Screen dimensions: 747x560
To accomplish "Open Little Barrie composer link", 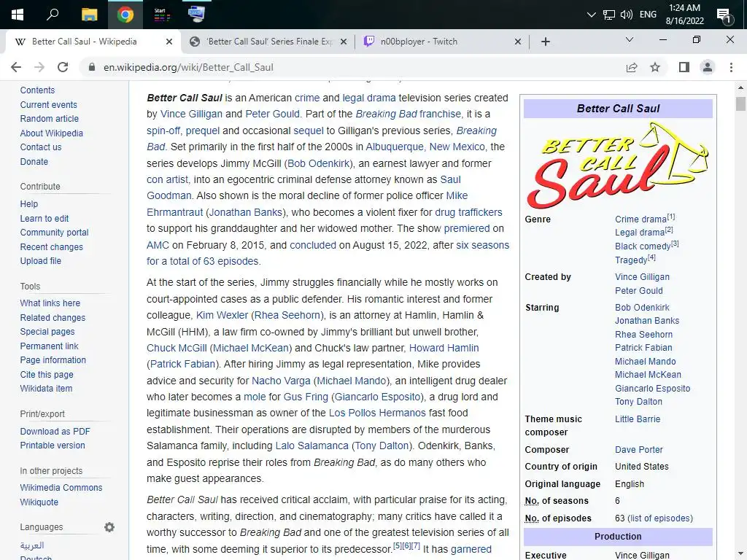I will [x=638, y=419].
